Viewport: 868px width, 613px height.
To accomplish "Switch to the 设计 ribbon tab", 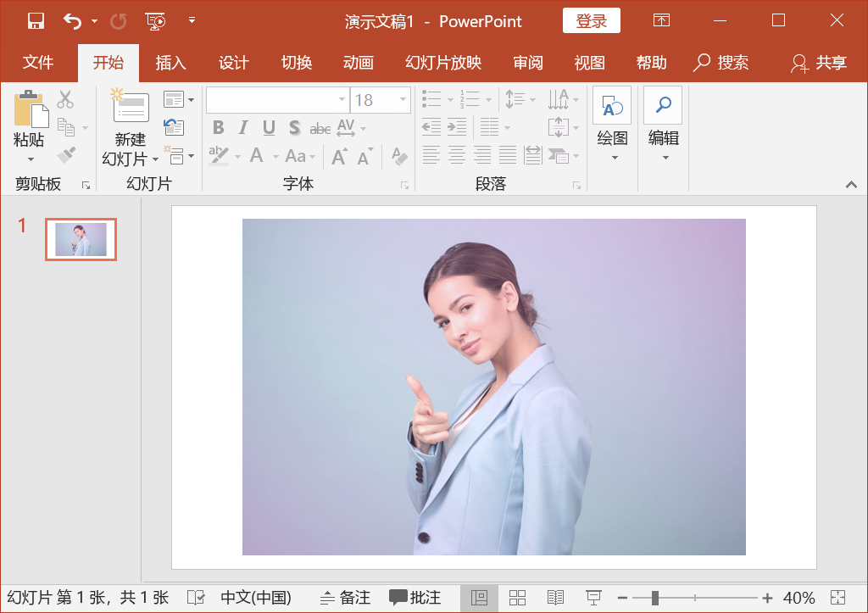I will click(x=233, y=63).
